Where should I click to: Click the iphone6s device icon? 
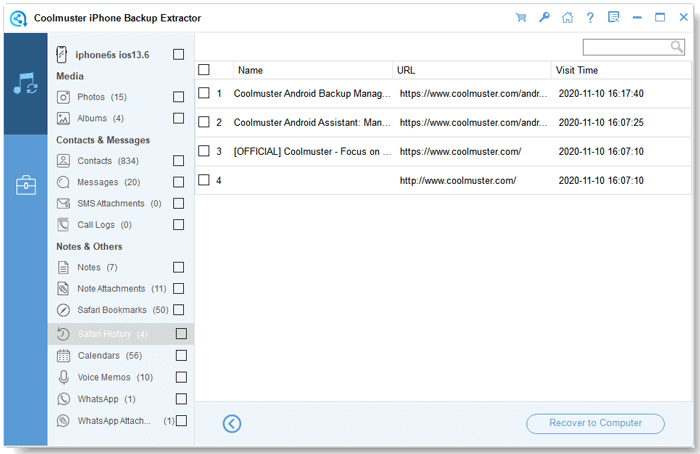[62, 54]
